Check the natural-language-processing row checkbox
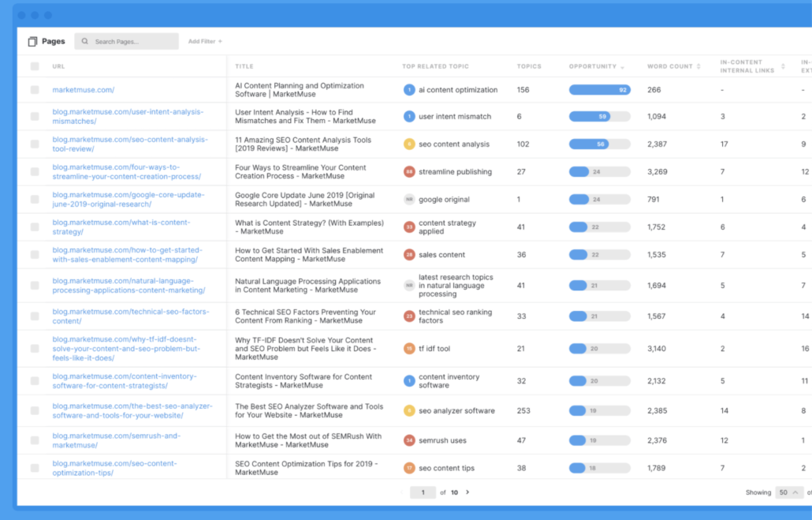The height and width of the screenshot is (520, 812). [35, 286]
